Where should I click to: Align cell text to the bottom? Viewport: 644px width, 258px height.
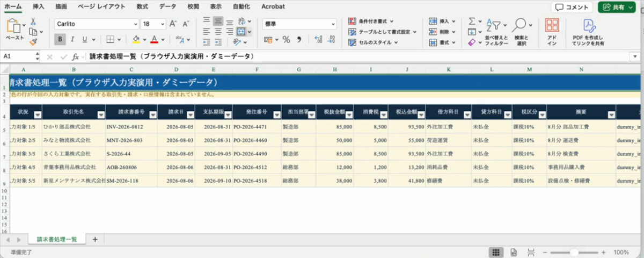click(230, 21)
